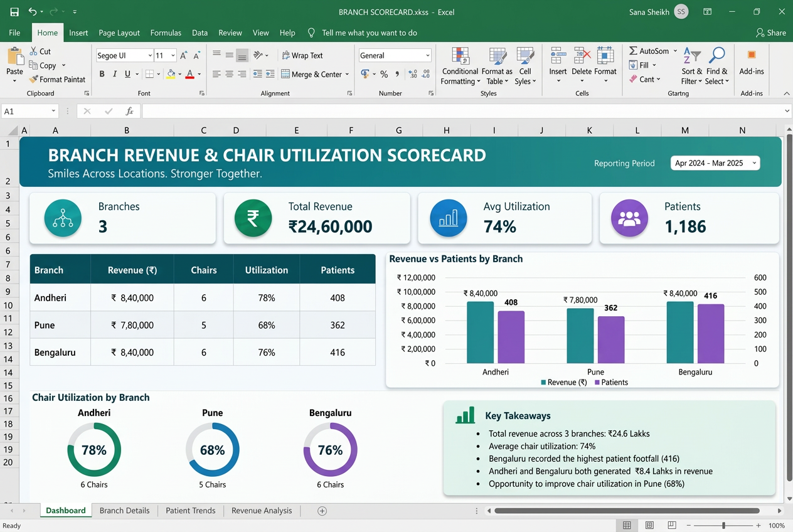Image resolution: width=793 pixels, height=532 pixels.
Task: Click the Decrease Decimal icon
Action: (426, 74)
